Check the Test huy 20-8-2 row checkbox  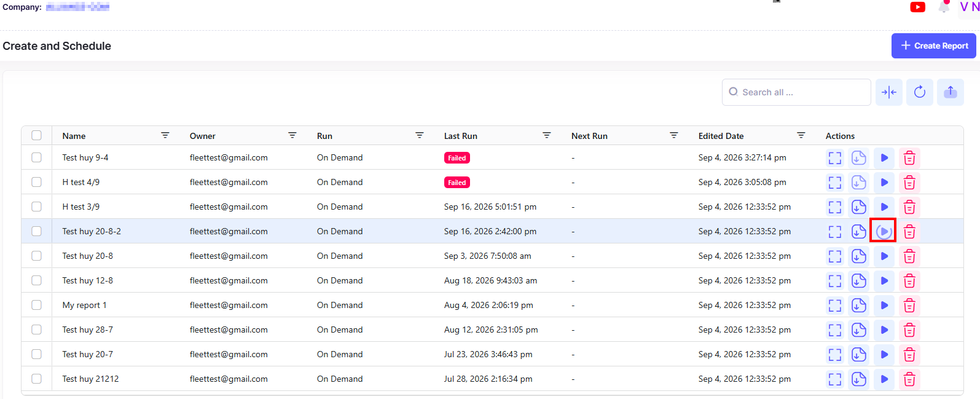tap(37, 231)
